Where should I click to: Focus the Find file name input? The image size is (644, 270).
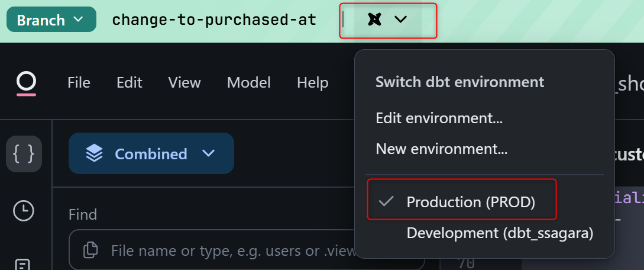(231, 250)
